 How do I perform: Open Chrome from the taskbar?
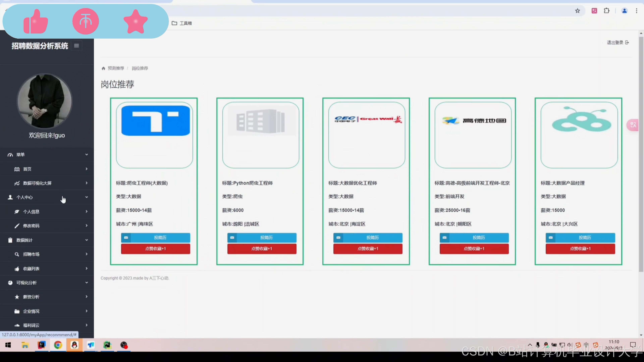(x=58, y=345)
